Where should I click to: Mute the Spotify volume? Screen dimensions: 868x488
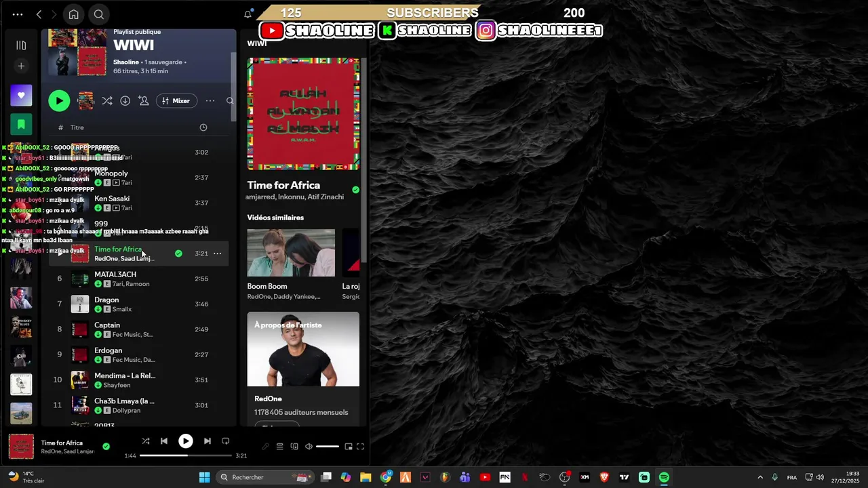[x=309, y=447]
